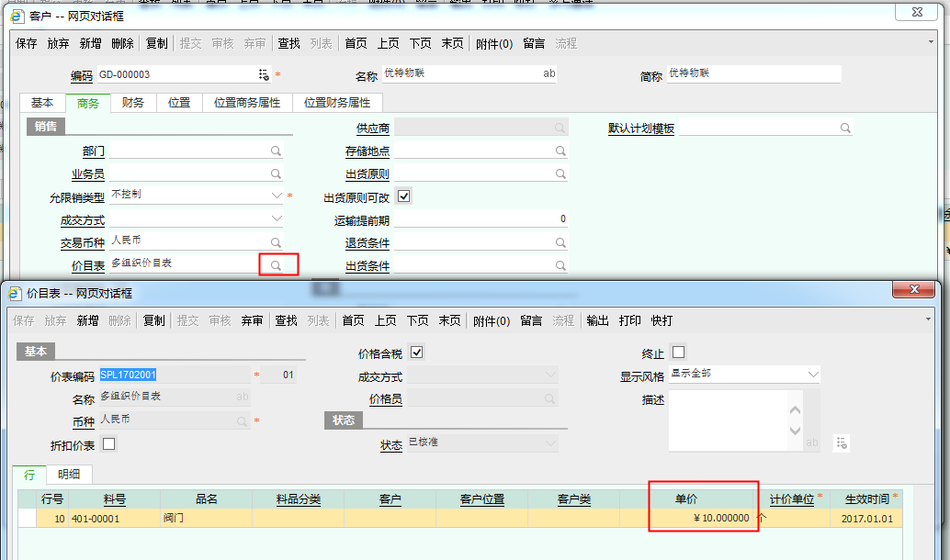Click 弃审 in the price list toolbar

(x=252, y=320)
